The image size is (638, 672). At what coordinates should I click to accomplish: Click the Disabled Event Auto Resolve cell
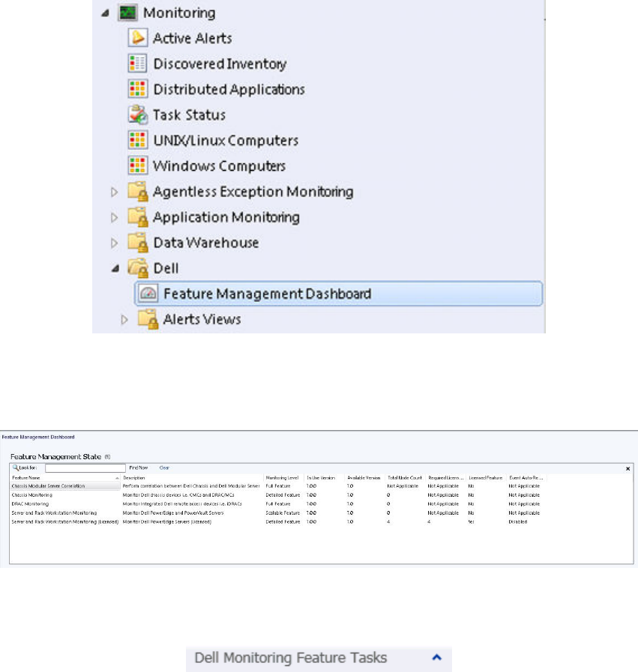(x=518, y=522)
